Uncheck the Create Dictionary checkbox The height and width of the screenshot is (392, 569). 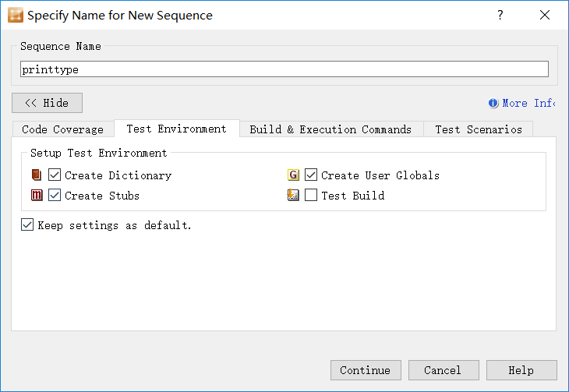tap(55, 175)
